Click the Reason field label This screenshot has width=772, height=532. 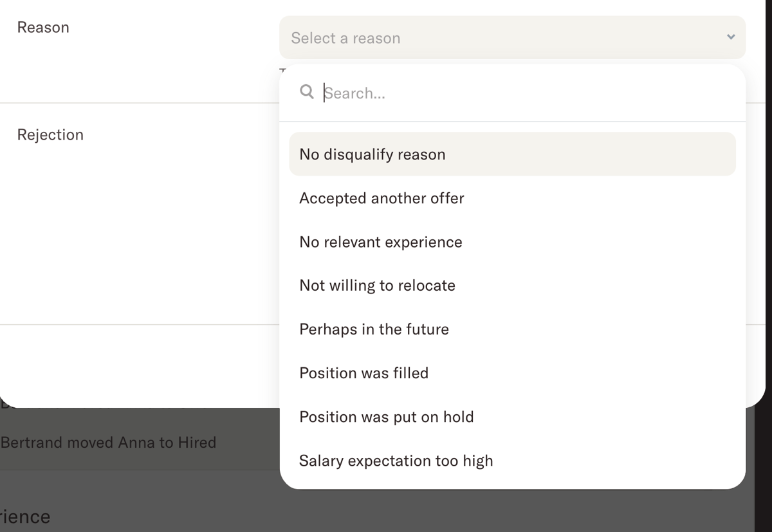point(43,27)
